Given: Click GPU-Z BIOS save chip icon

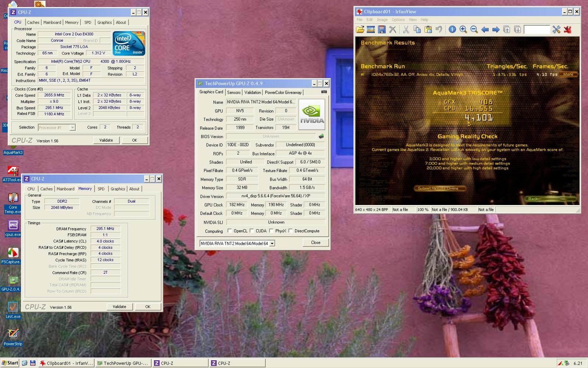Looking at the screenshot, I should click(x=321, y=136).
